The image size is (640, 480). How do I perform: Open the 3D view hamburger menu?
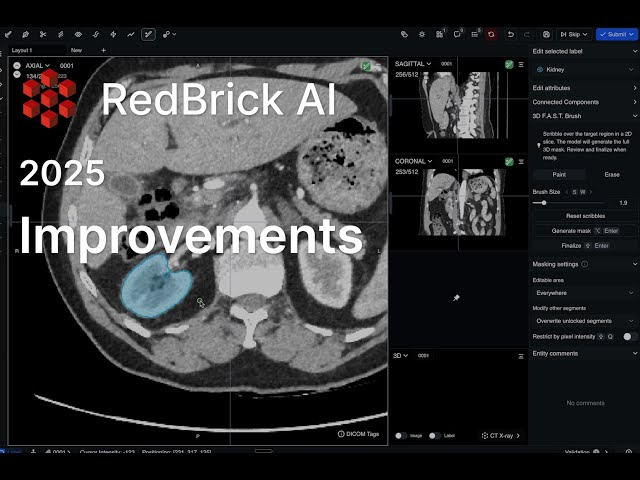coord(521,356)
